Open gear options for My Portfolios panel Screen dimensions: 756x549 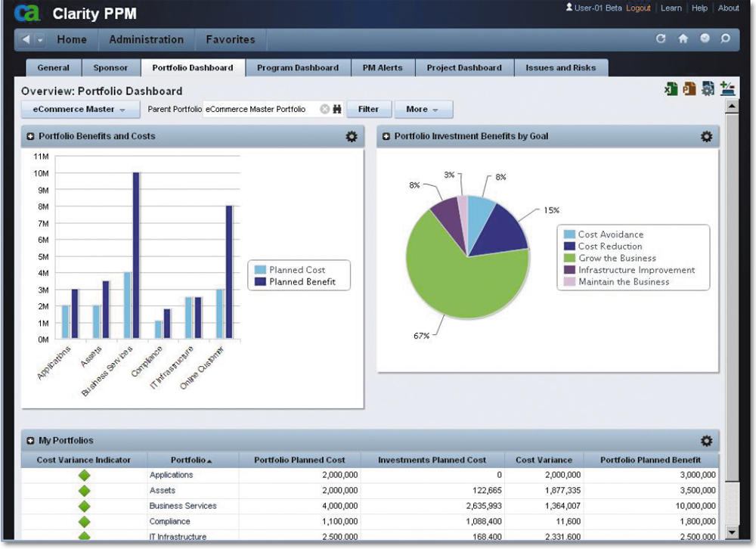(x=706, y=441)
